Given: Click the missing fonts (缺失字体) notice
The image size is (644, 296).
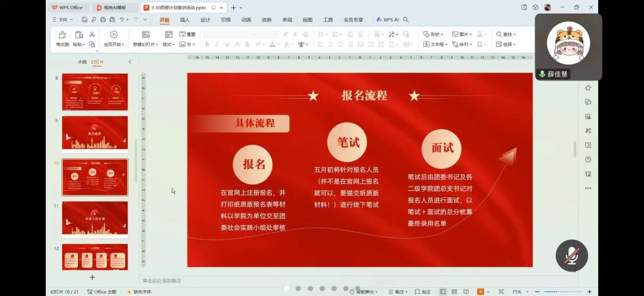Looking at the screenshot, I should tap(138, 292).
